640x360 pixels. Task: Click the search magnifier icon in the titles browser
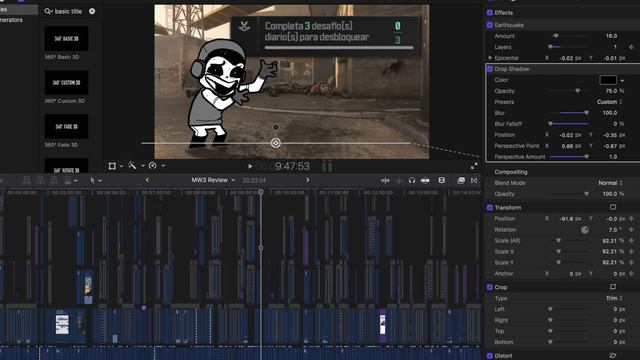click(x=48, y=11)
